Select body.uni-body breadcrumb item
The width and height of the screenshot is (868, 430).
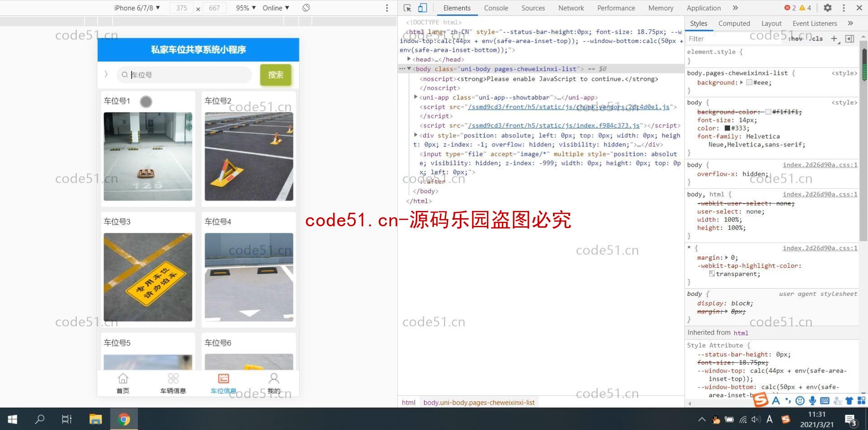[x=479, y=402]
